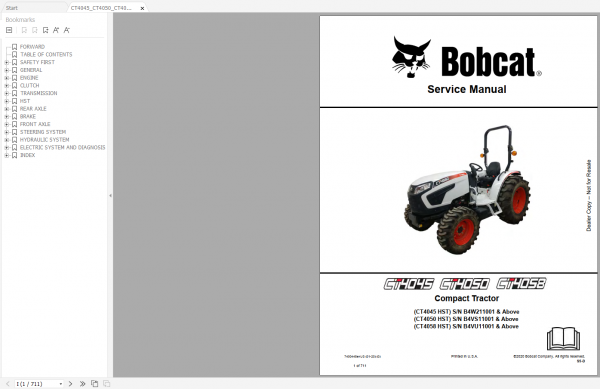Open the INDEX bookmark
This screenshot has height=389, width=600.
click(x=28, y=155)
